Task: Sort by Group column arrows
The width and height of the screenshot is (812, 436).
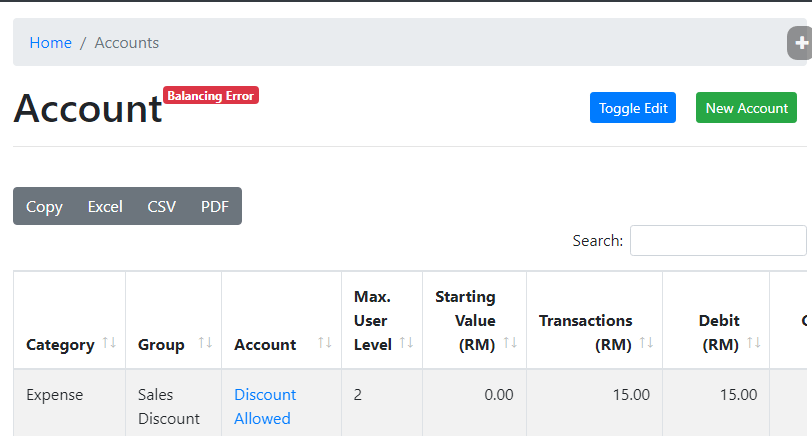Action: (205, 343)
